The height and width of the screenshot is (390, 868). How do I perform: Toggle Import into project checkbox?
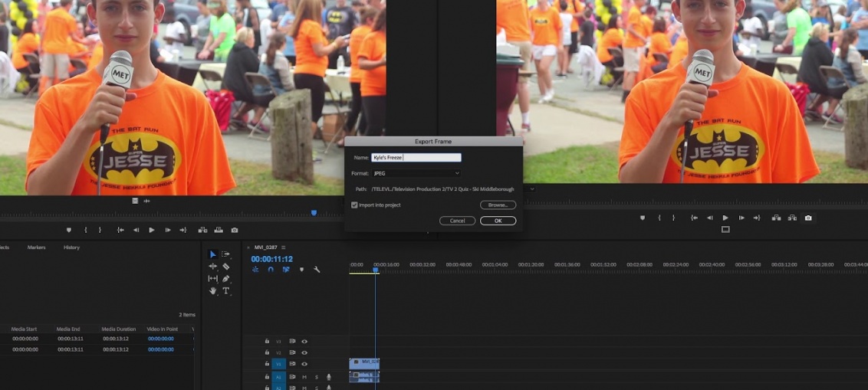point(354,205)
